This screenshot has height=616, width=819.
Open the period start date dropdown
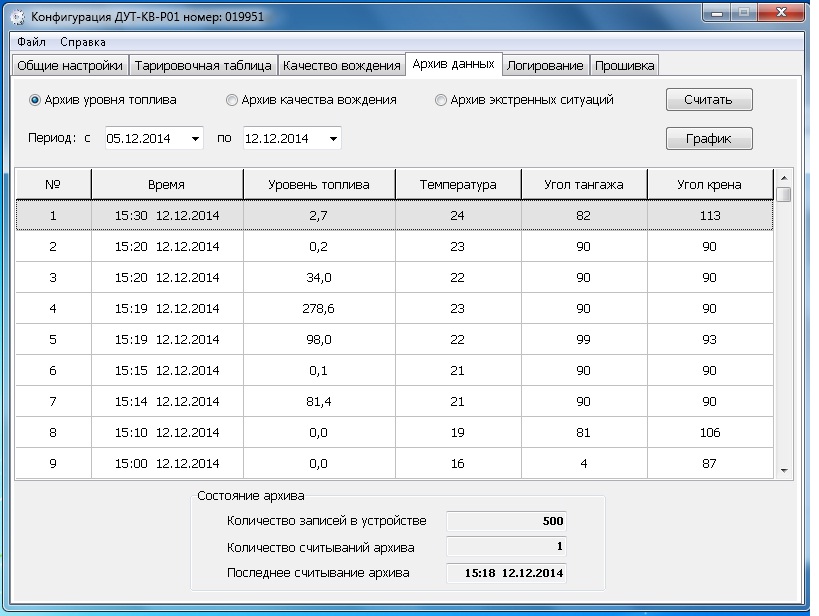tap(195, 138)
